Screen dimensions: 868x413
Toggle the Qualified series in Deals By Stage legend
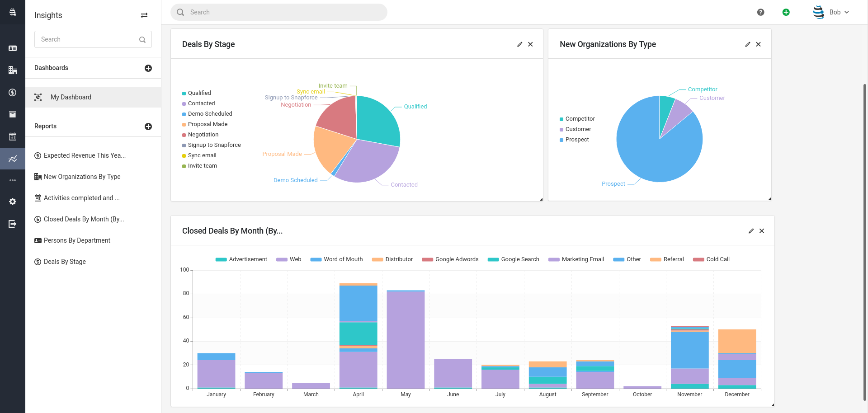coord(197,93)
